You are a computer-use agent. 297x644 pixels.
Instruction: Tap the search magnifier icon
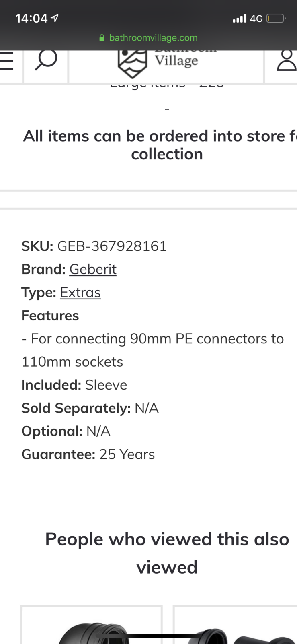(x=46, y=61)
